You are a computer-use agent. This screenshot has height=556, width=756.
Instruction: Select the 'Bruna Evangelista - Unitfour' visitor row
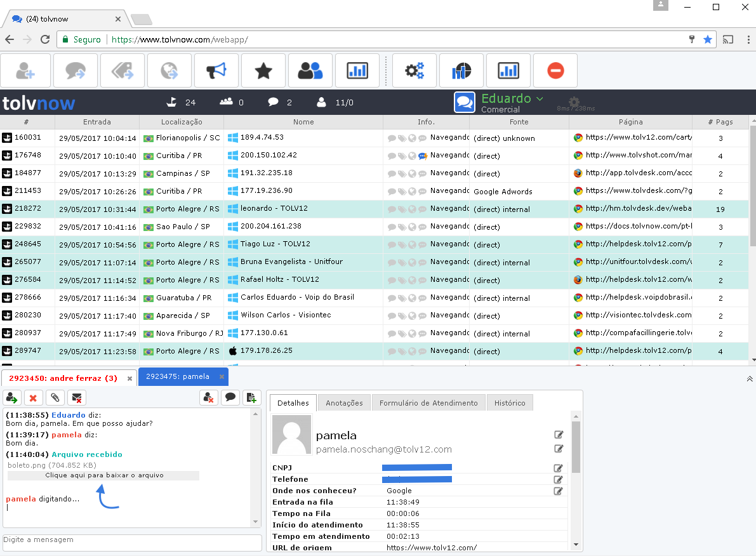(374, 262)
